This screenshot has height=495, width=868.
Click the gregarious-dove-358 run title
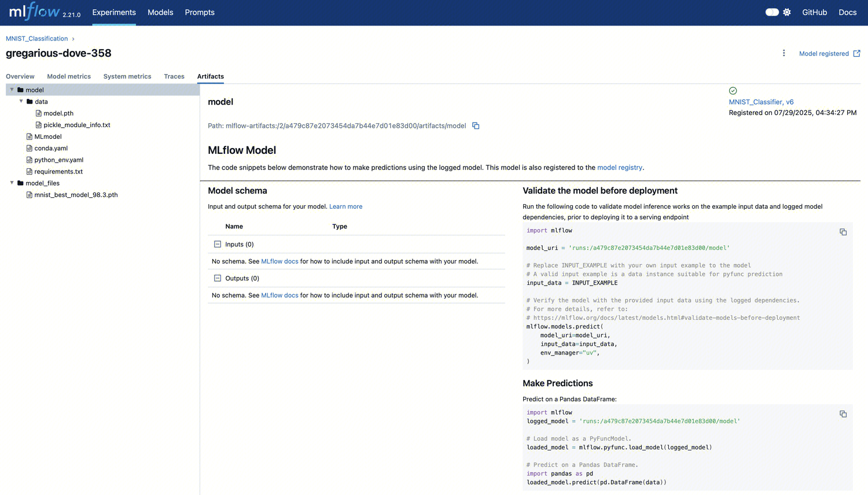click(x=58, y=53)
